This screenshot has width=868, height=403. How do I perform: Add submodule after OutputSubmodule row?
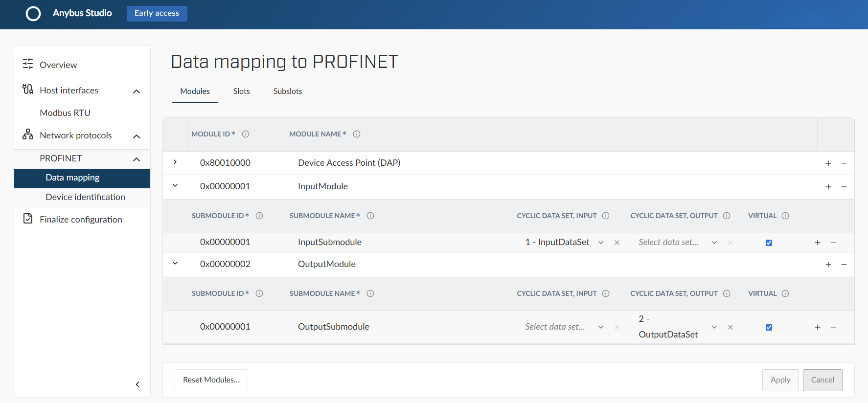click(x=818, y=327)
